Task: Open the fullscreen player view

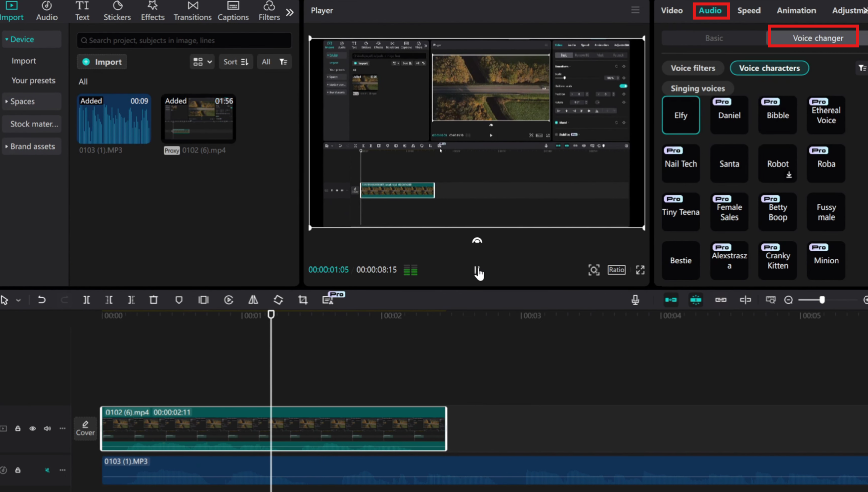Action: [640, 270]
